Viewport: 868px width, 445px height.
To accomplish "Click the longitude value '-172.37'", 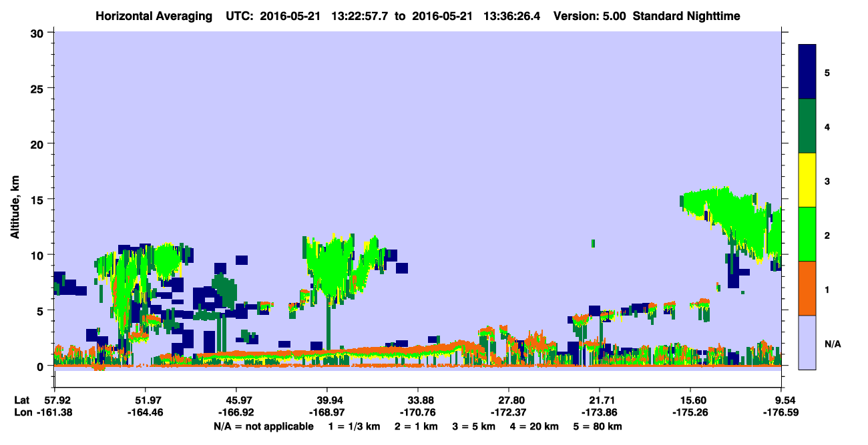I will [509, 412].
